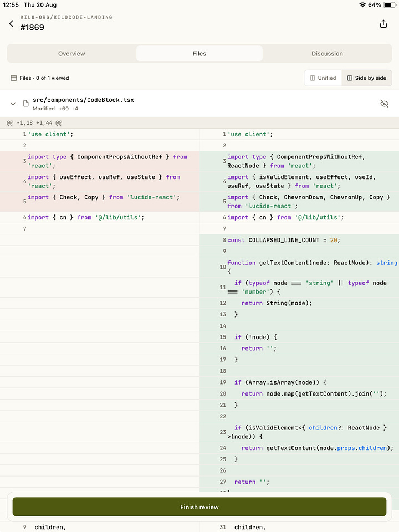The height and width of the screenshot is (532, 399).
Task: Mark CodeBlock.tsx as viewed with eye icon
Action: (x=384, y=104)
